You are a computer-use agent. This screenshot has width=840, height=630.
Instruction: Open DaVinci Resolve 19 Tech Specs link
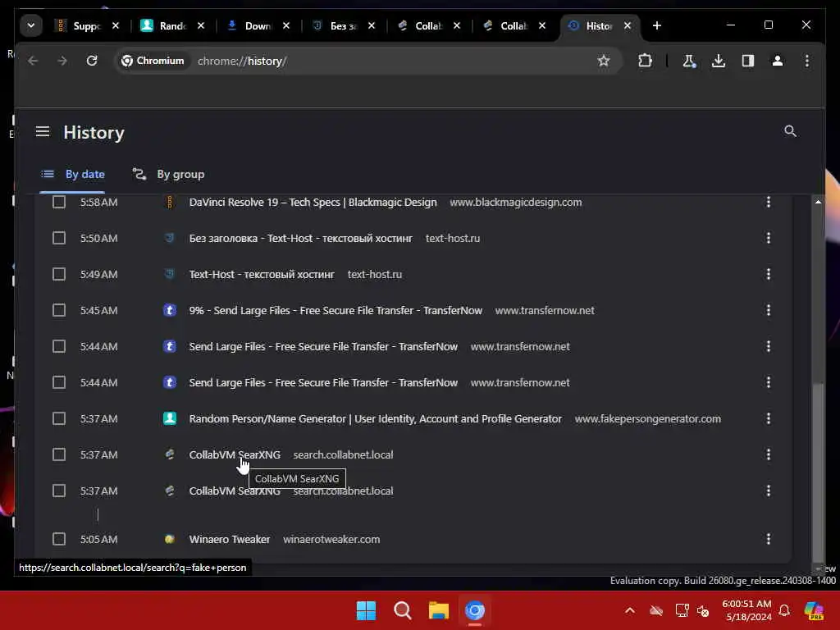[313, 203]
